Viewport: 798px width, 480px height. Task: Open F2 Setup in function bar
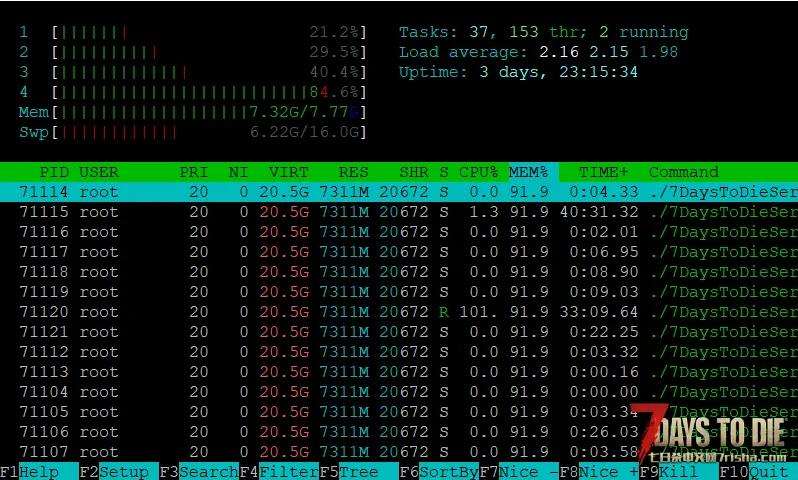119,472
